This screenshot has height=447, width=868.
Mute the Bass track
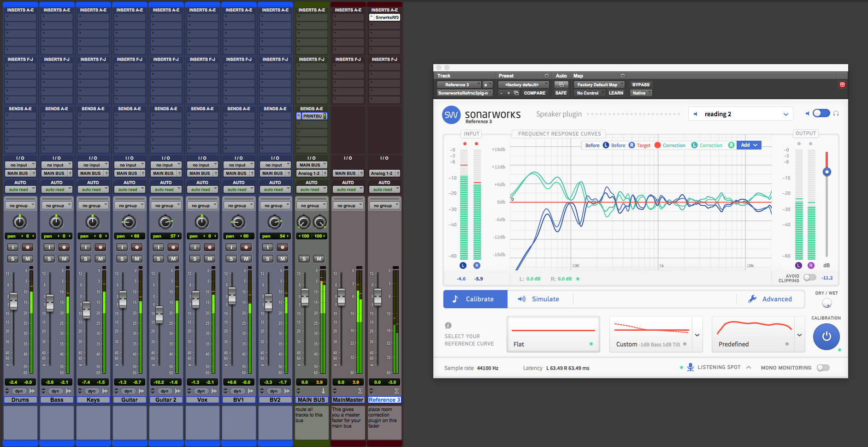click(x=64, y=259)
